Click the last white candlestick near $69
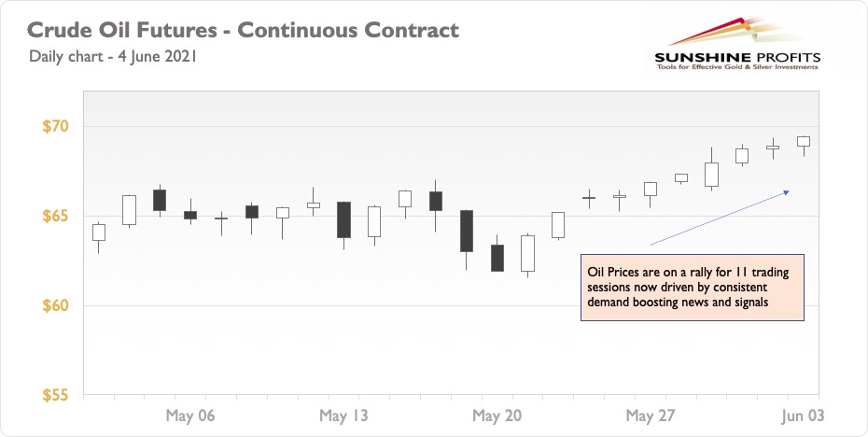The height and width of the screenshot is (437, 868). [804, 142]
